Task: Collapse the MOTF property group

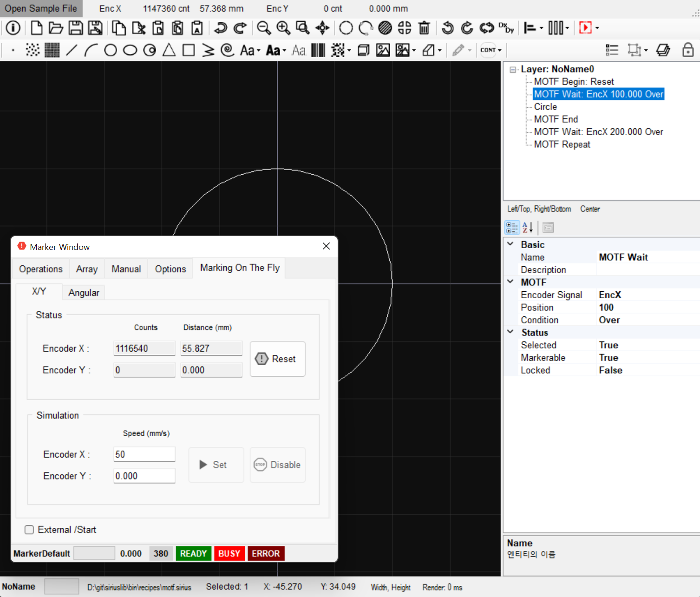Action: (510, 282)
